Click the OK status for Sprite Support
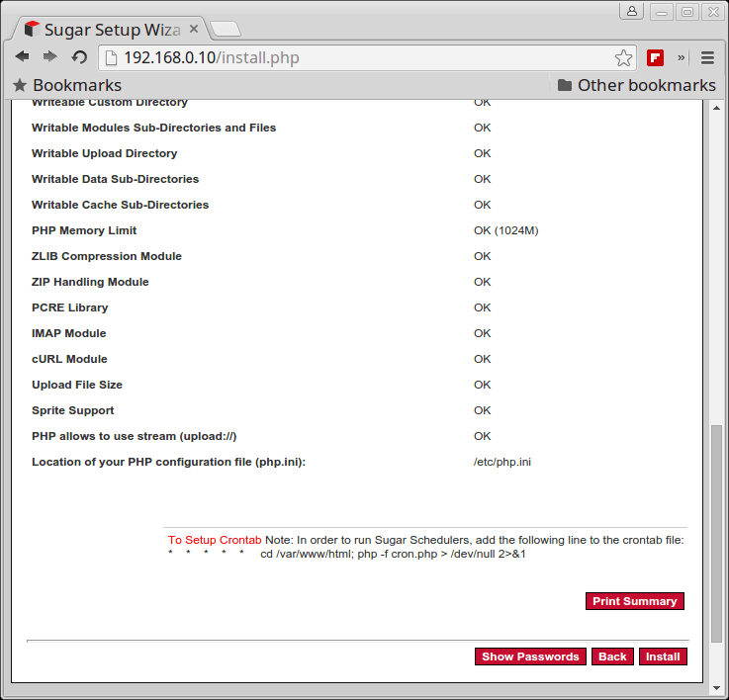 tap(482, 410)
